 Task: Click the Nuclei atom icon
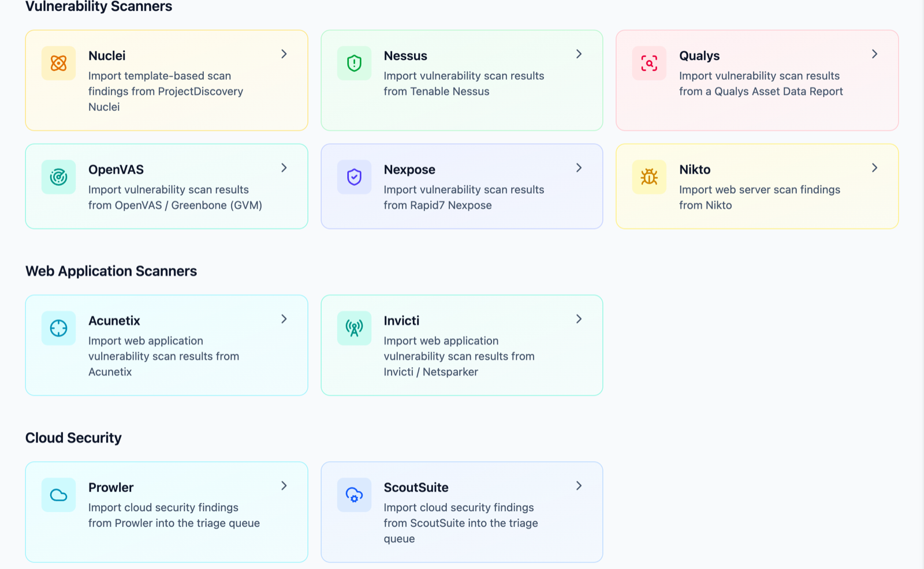(59, 63)
